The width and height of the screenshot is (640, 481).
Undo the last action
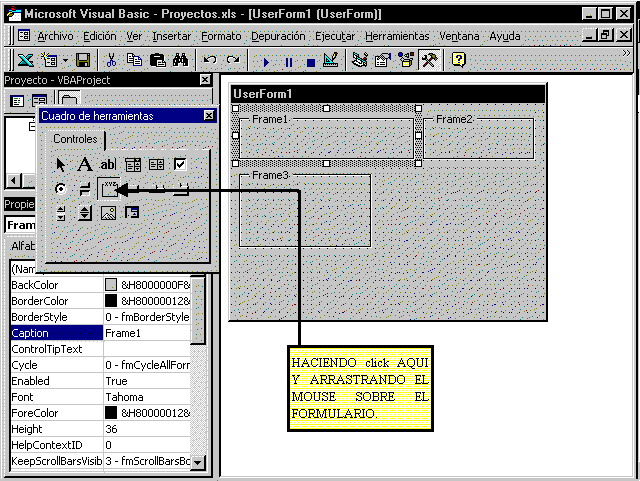(210, 60)
